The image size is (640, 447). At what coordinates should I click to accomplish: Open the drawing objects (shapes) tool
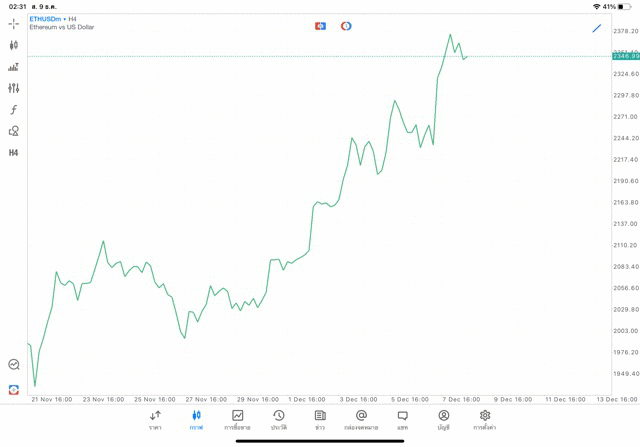click(14, 131)
